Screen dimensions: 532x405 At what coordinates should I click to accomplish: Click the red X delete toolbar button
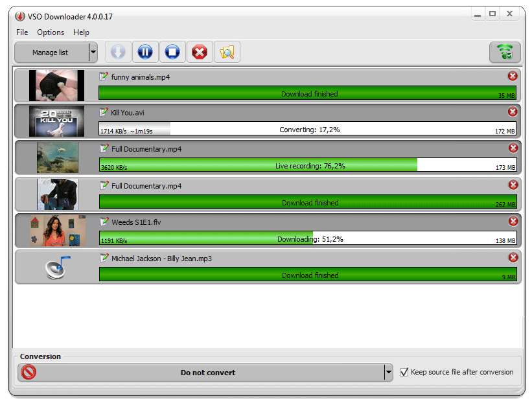[200, 52]
